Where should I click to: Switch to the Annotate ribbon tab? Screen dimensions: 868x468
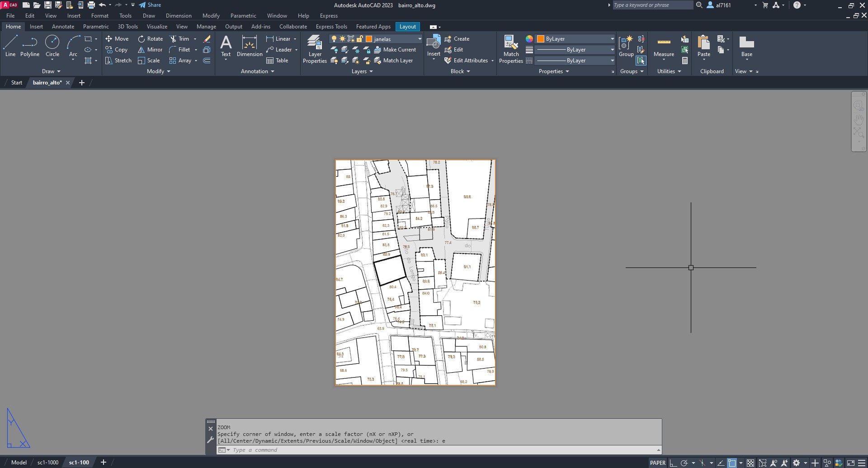pyautogui.click(x=63, y=27)
